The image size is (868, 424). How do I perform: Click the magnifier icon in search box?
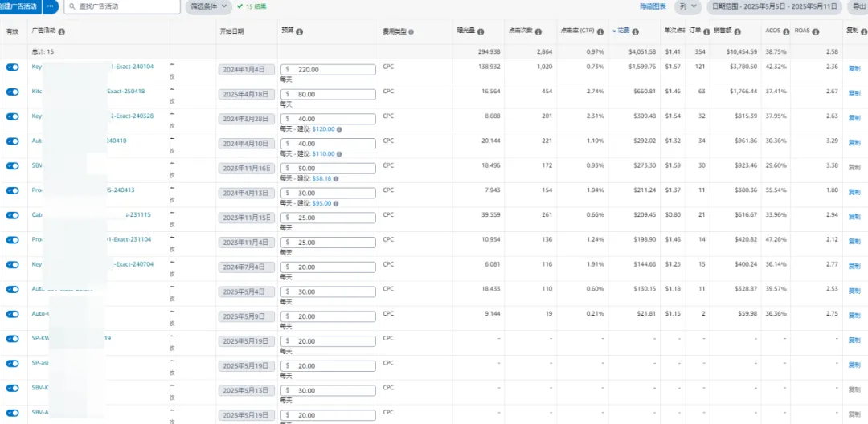[72, 6]
